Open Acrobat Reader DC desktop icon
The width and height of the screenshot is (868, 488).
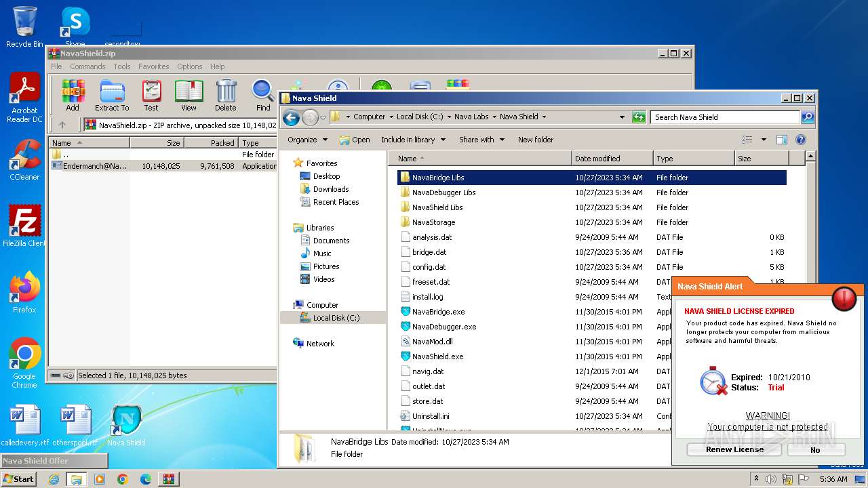click(x=24, y=98)
